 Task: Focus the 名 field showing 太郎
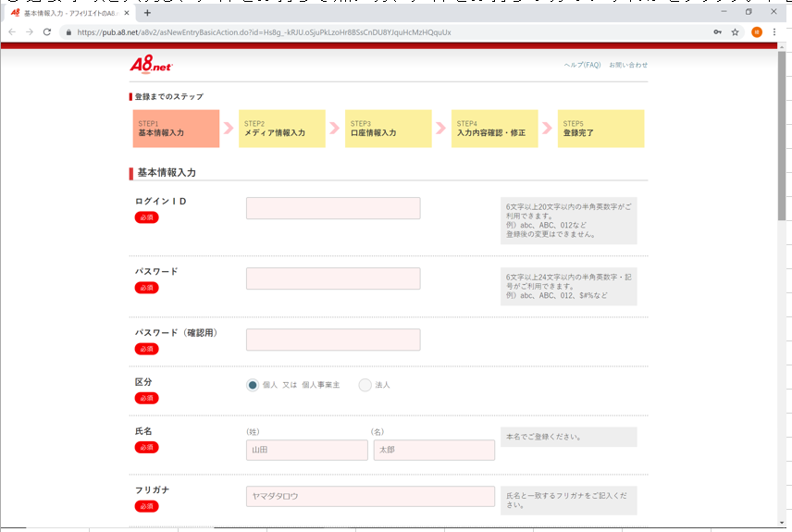tap(434, 450)
